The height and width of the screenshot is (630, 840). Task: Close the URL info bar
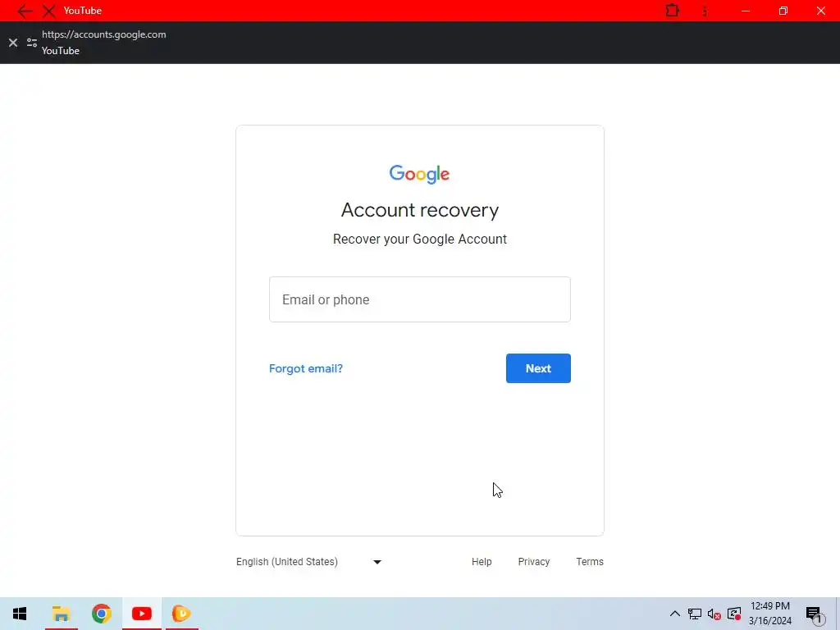point(13,43)
